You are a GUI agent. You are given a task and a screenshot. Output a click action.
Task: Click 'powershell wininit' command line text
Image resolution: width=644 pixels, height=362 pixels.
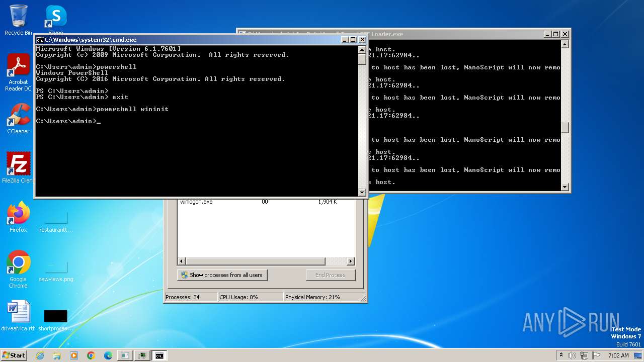click(x=132, y=109)
